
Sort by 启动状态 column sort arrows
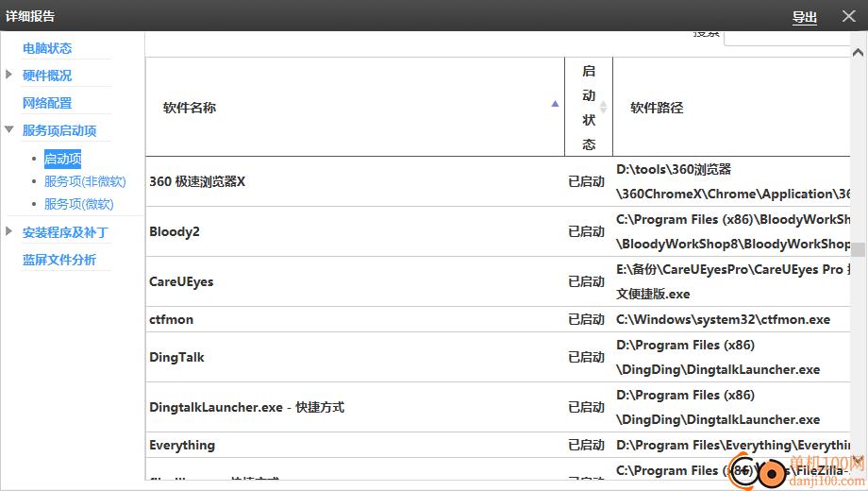pyautogui.click(x=604, y=107)
